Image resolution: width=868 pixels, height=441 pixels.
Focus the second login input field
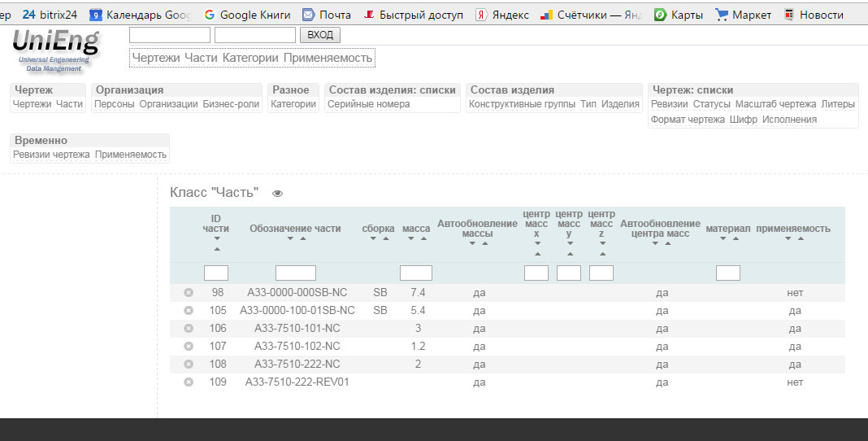tap(255, 35)
